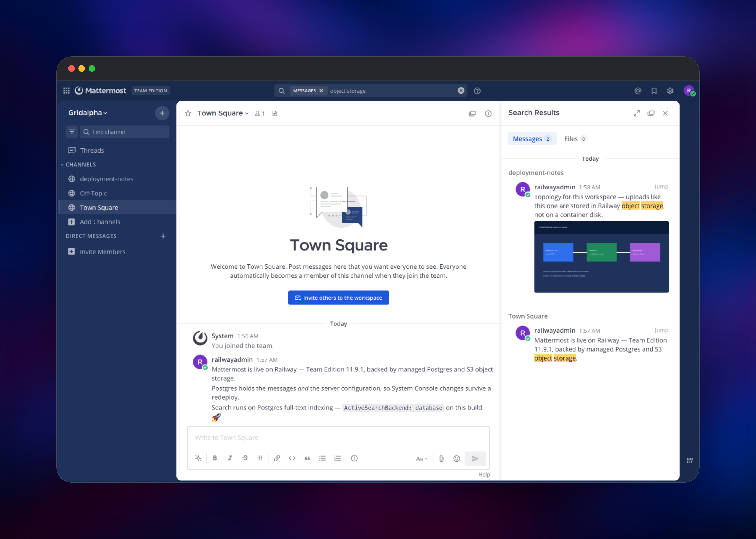
Task: Click the Help link below the composer
Action: pos(484,475)
